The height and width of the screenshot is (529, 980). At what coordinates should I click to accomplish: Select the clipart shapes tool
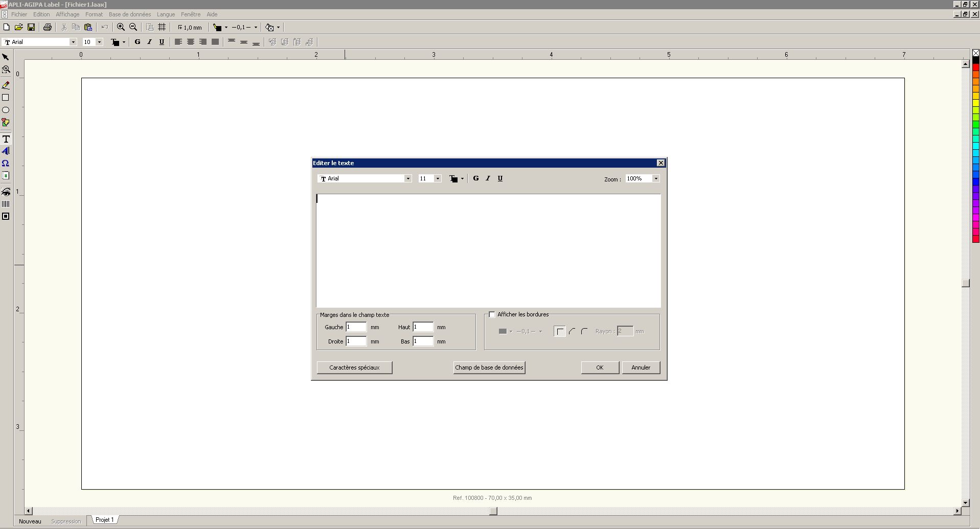6,122
